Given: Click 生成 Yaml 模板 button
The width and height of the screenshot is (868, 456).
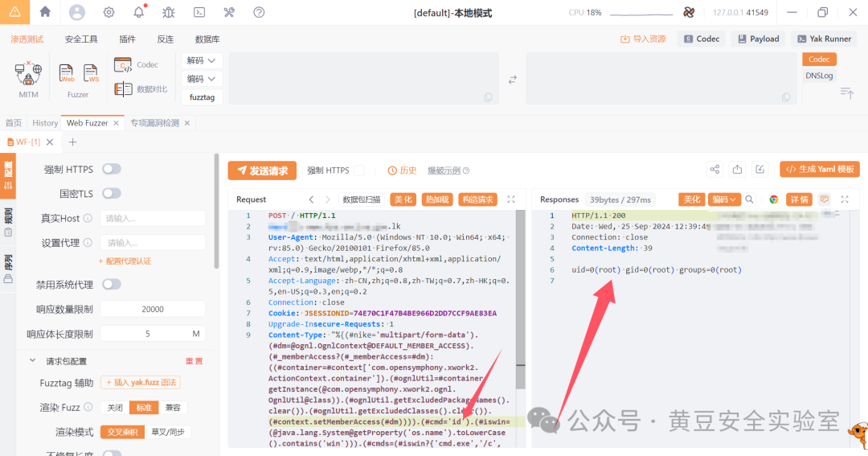Looking at the screenshot, I should tap(820, 170).
